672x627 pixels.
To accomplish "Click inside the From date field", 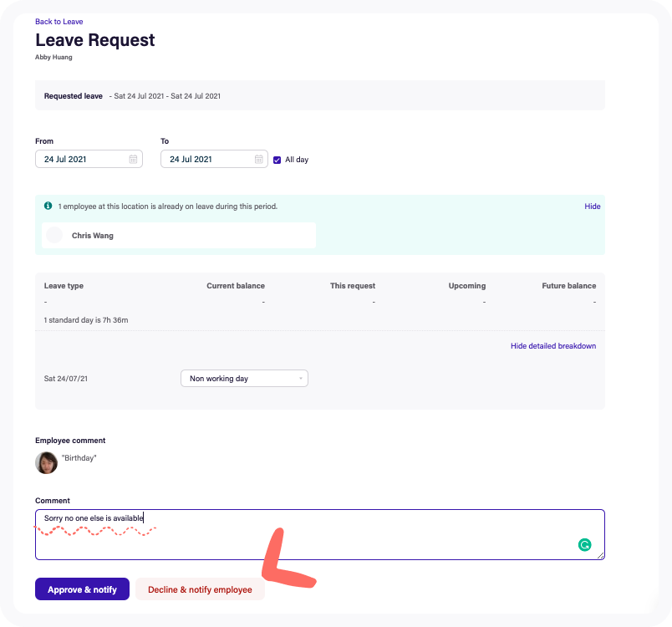I will coord(75,159).
